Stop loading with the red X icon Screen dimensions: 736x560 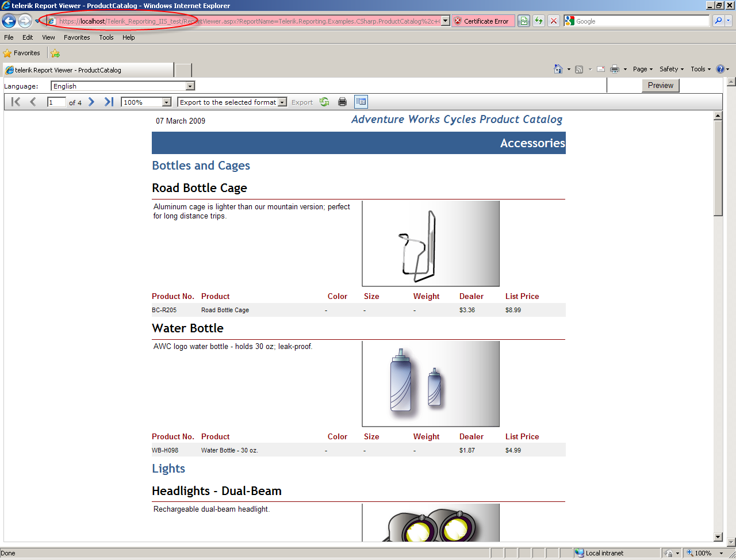(553, 21)
